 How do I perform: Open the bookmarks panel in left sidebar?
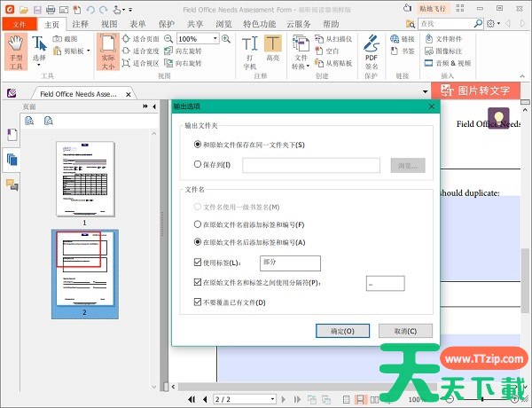click(x=12, y=135)
